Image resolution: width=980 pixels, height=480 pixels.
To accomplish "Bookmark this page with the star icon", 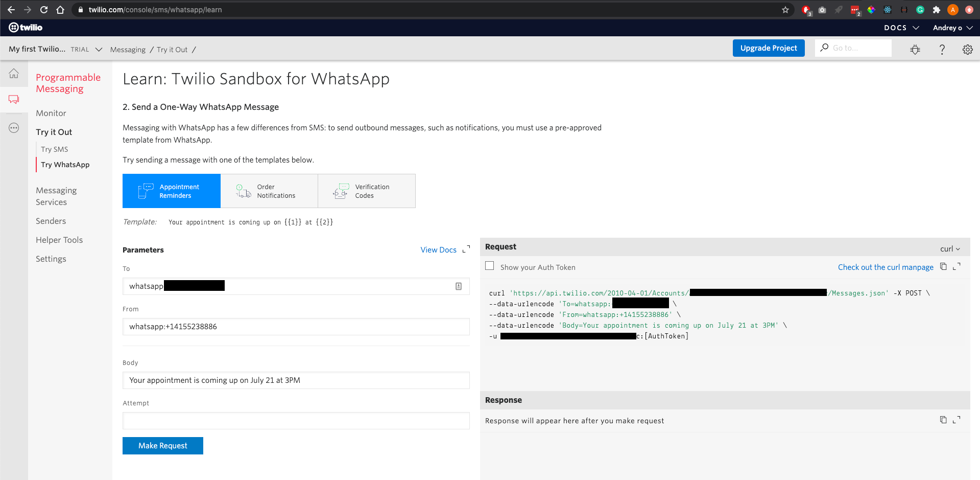I will tap(785, 10).
